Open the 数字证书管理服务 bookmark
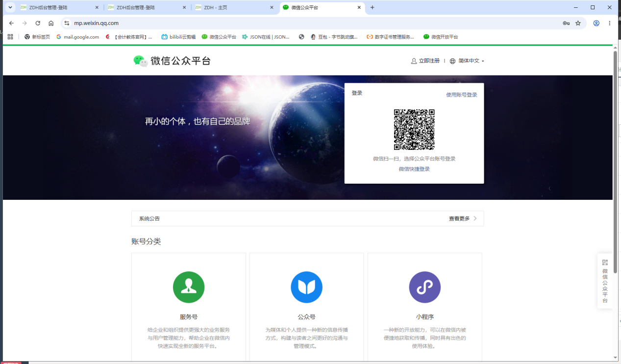Viewport: 621px width, 364px height. tap(390, 37)
